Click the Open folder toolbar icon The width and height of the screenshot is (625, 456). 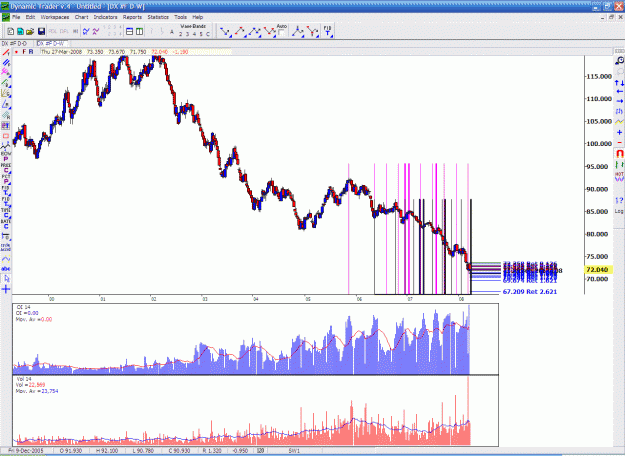(x=30, y=31)
